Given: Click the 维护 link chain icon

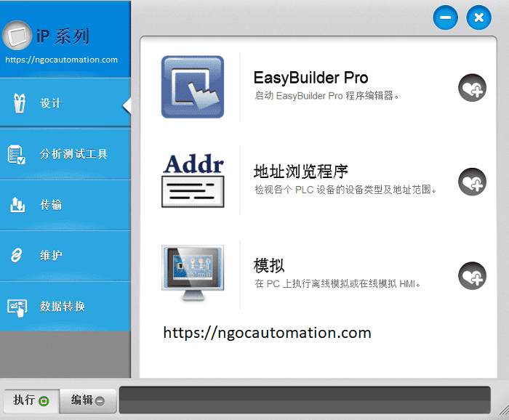Looking at the screenshot, I should [x=16, y=255].
